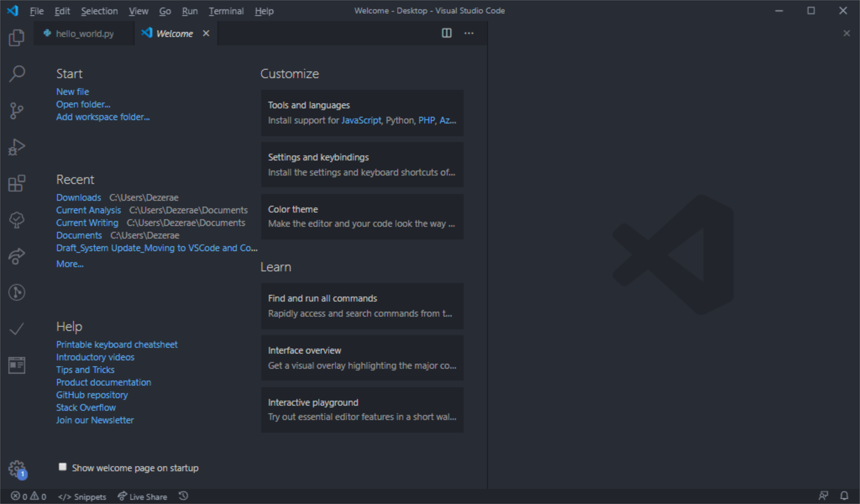Open the Help menu
This screenshot has height=504, width=860.
264,11
